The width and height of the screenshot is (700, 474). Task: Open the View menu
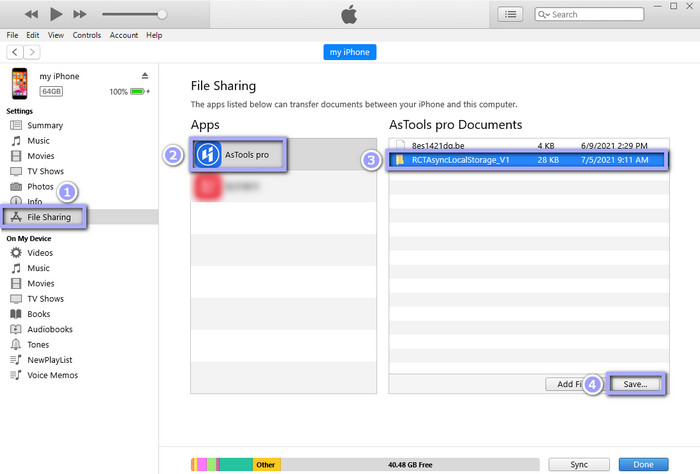pos(56,35)
